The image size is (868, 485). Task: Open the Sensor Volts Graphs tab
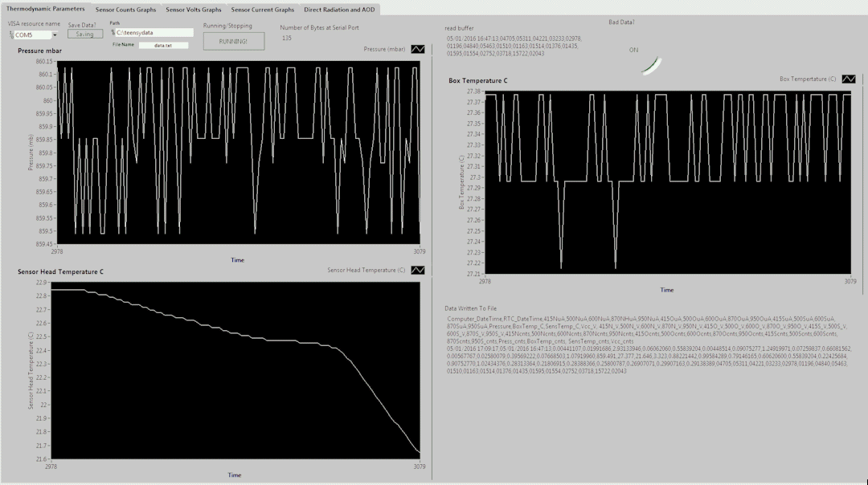[193, 10]
